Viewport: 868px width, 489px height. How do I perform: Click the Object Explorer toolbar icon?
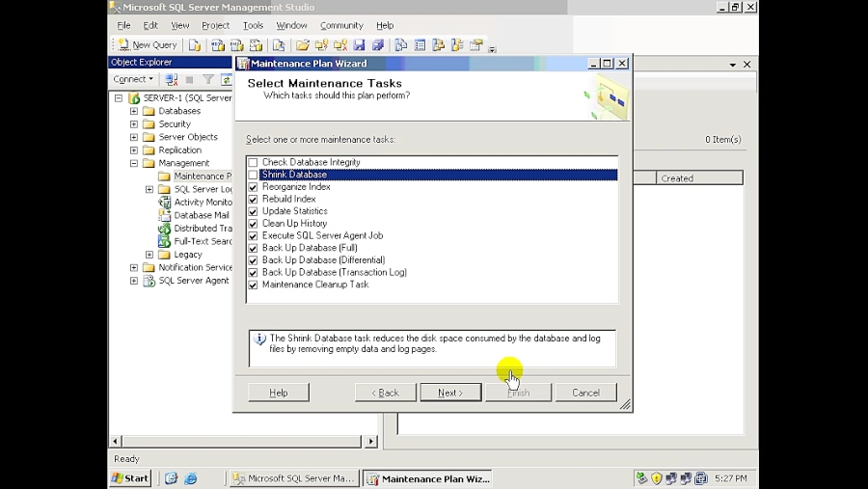[x=439, y=45]
